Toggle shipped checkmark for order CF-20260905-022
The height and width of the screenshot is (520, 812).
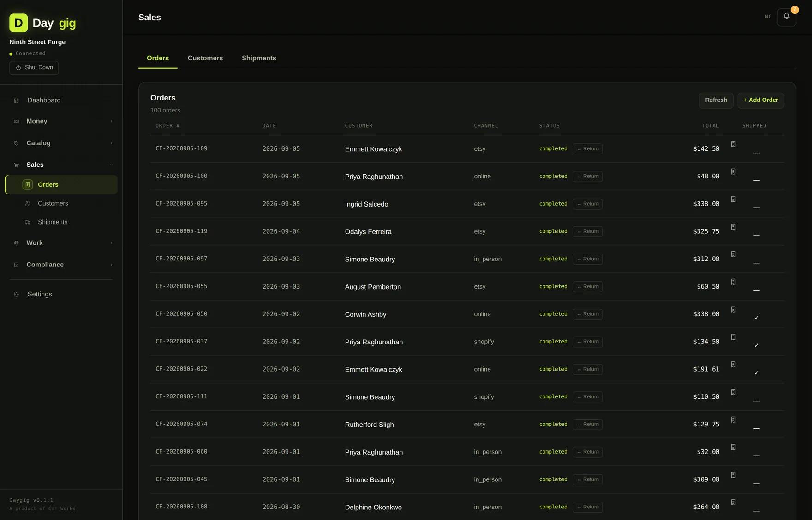tap(757, 373)
